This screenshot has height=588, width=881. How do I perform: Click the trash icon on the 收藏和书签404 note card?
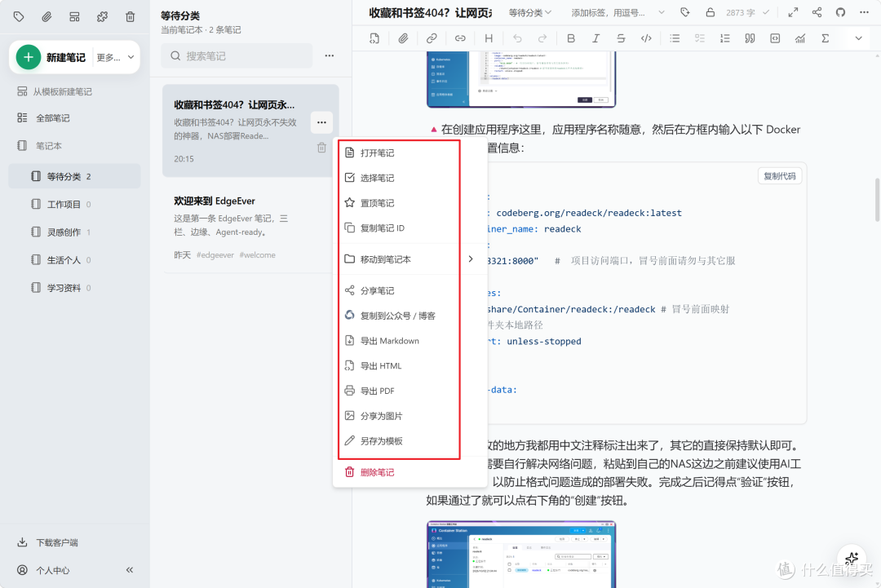[x=321, y=148]
